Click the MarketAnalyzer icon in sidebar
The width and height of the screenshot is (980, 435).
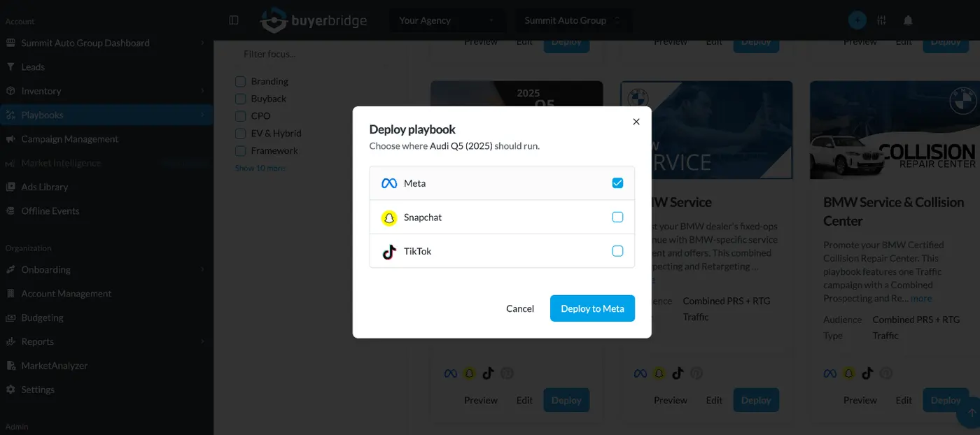[10, 366]
